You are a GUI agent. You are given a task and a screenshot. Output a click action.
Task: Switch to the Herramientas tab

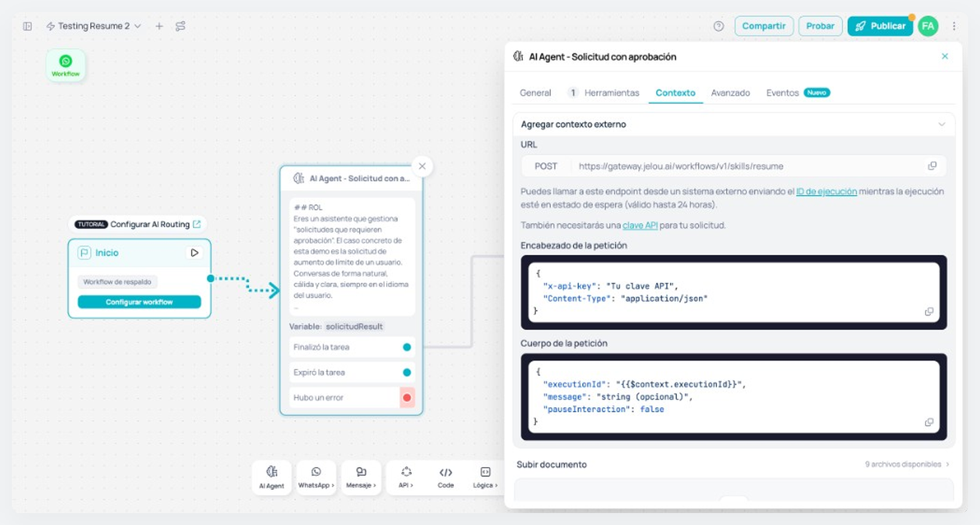coord(604,93)
